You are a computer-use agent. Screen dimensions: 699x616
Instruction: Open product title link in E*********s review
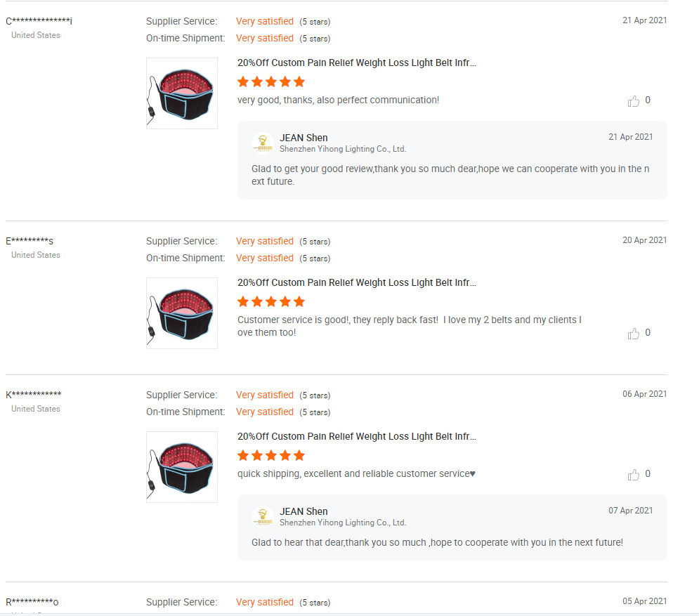(x=357, y=282)
